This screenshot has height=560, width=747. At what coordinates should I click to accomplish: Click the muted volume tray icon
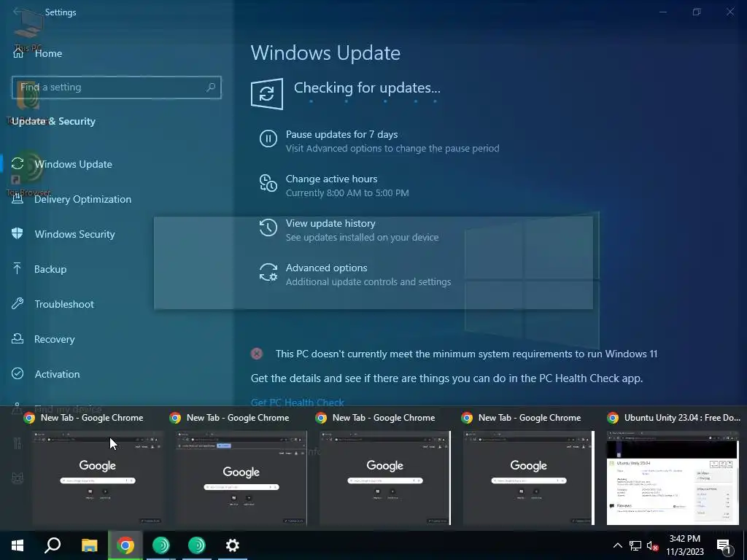653,545
